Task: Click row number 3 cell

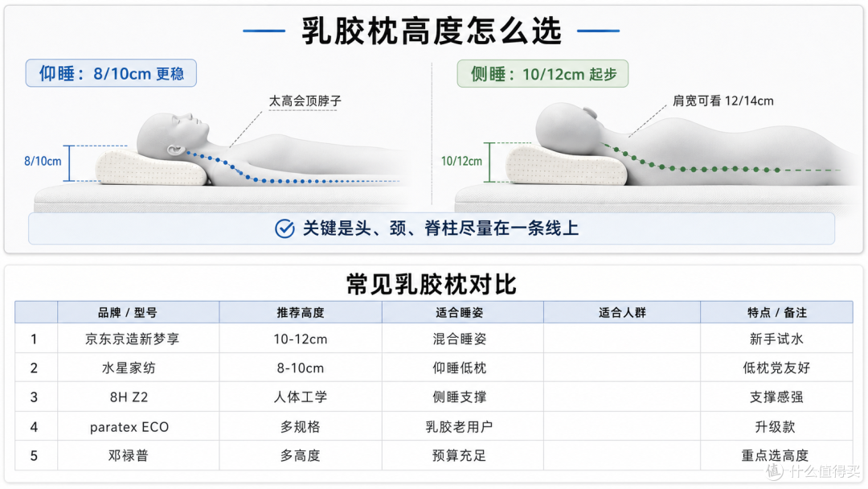Action: [35, 397]
